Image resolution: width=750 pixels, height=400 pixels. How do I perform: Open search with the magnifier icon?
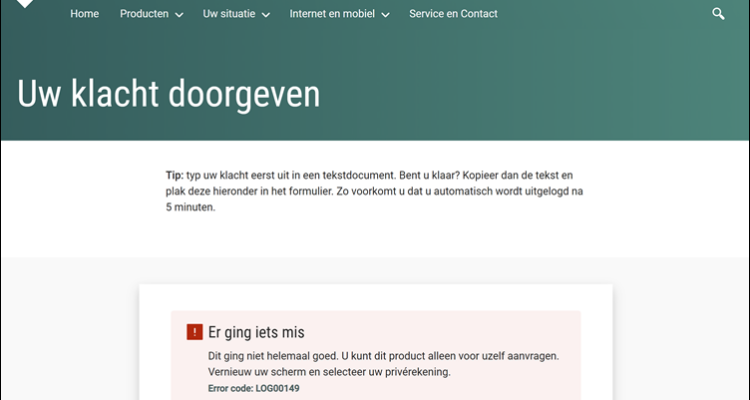pos(718,14)
